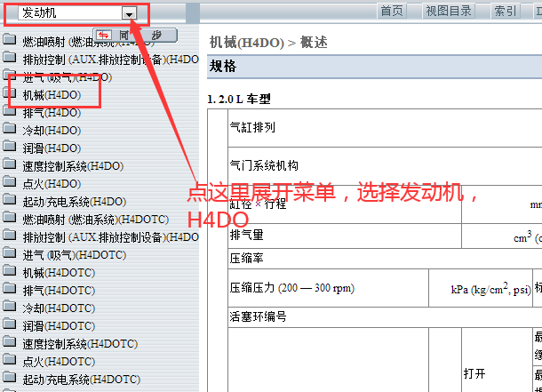Image resolution: width=542 pixels, height=392 pixels.
Task: Select 燃油喷射 (燃油系统)(H4DOTC) entry
Action: tap(96, 220)
